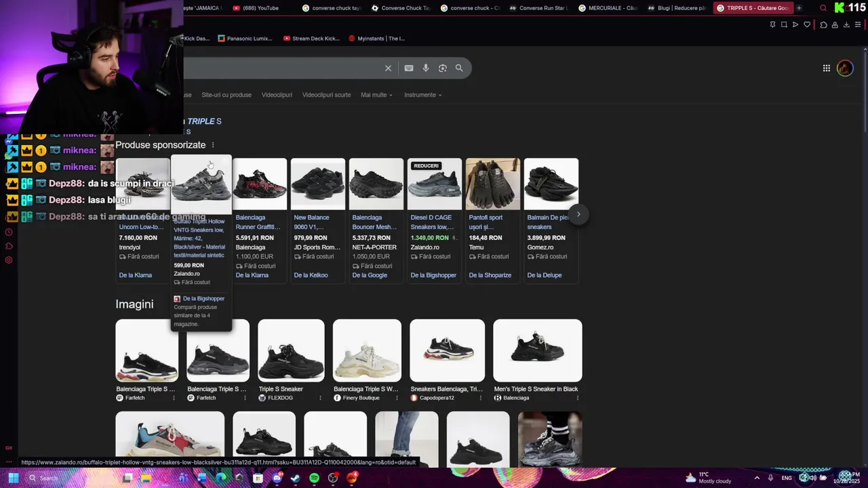Open the sidebar history clock icon

9,232
